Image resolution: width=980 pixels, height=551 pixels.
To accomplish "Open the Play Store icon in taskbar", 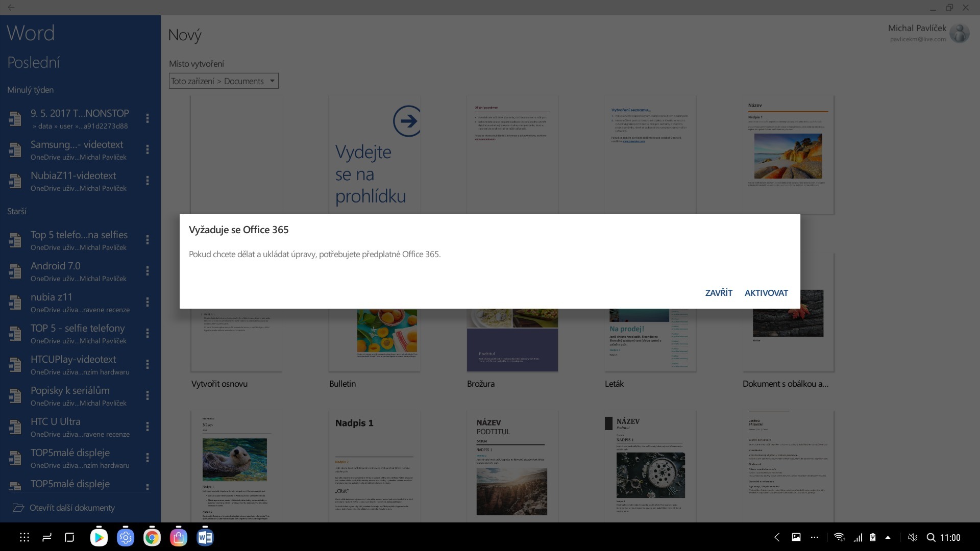I will point(99,537).
